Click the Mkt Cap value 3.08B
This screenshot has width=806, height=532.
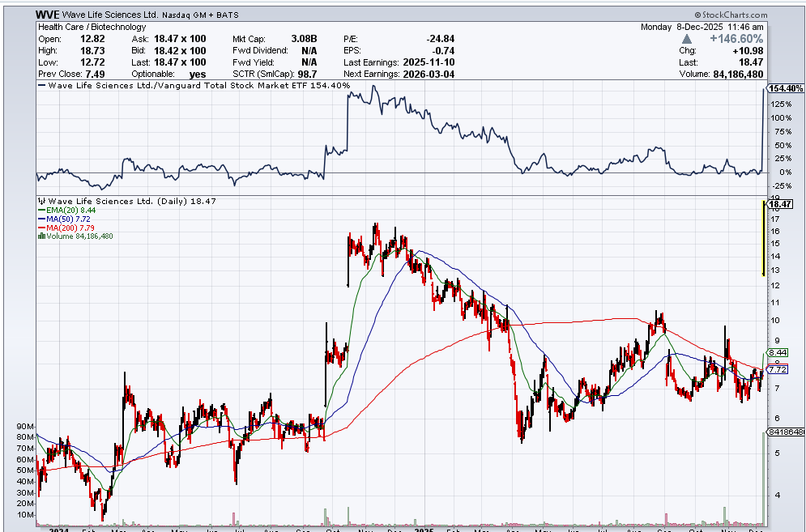[305, 39]
